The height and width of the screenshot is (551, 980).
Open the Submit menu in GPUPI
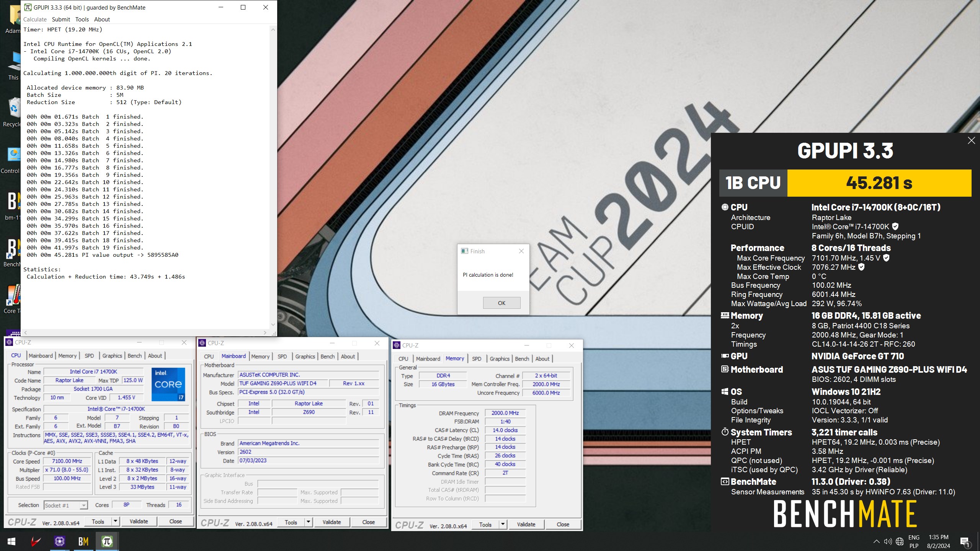coord(61,19)
